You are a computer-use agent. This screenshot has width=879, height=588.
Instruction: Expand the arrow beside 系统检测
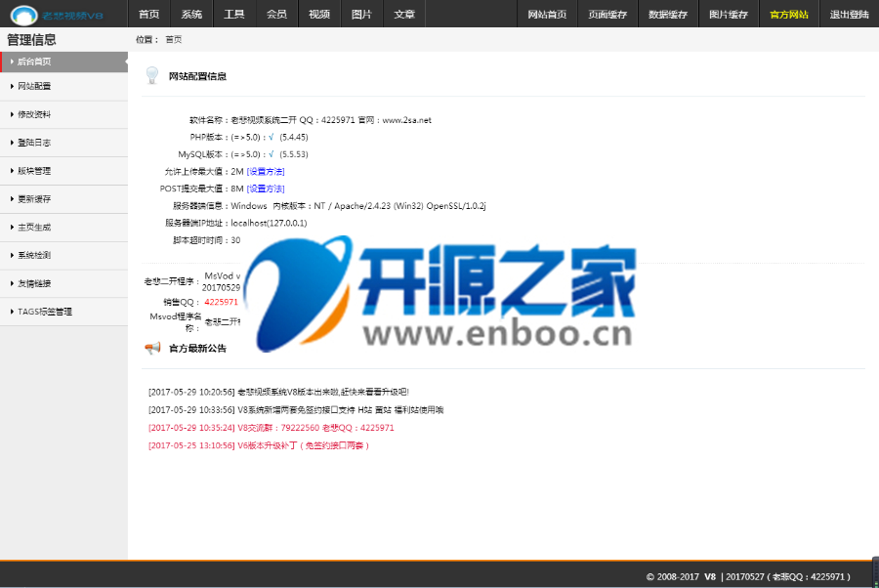[x=12, y=255]
